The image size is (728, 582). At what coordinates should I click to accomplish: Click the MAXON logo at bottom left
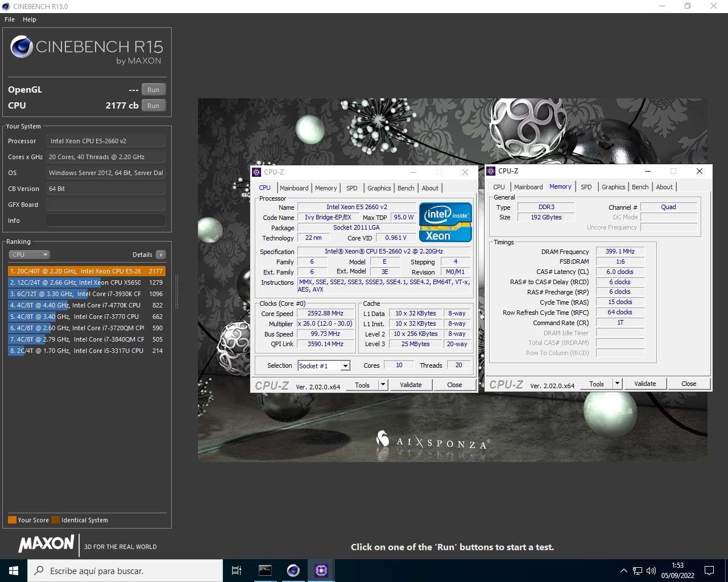47,544
